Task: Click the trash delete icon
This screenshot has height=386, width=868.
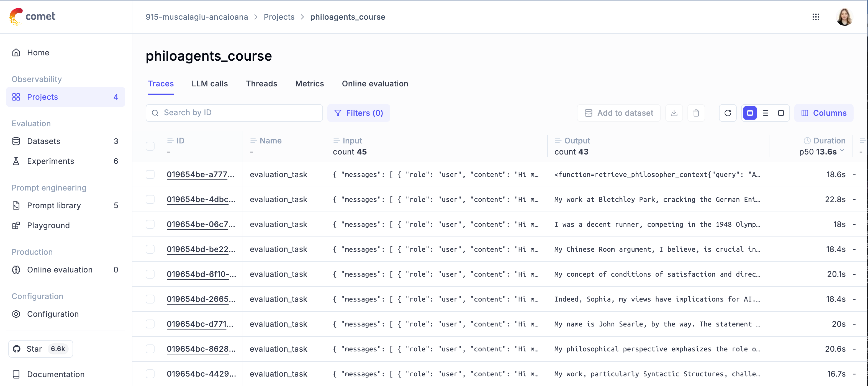Action: click(696, 113)
